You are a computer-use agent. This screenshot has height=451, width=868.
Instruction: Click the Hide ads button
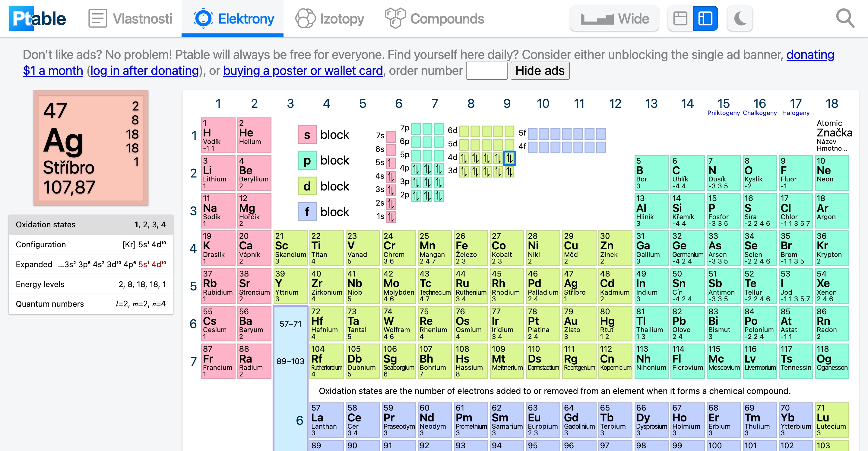tap(540, 71)
